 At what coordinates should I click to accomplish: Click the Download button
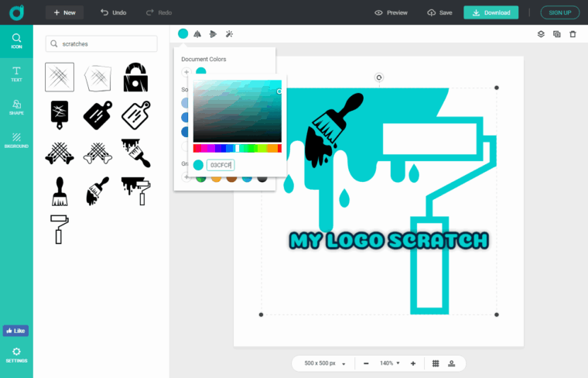[x=491, y=12]
